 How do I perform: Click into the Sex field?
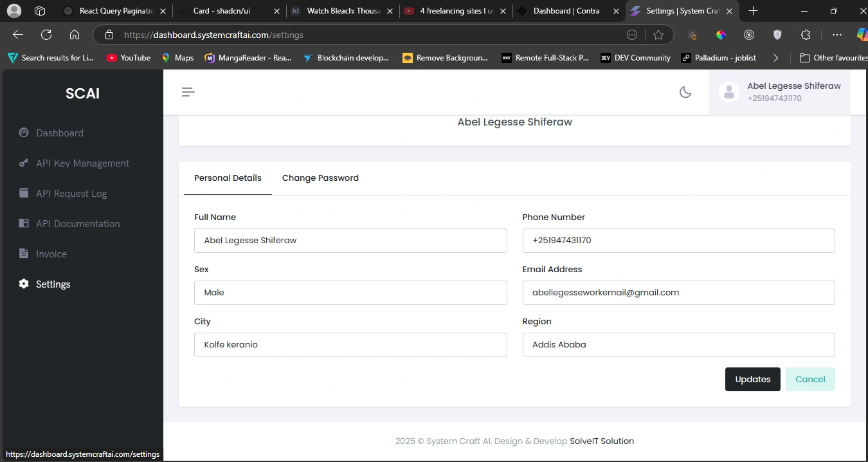coord(350,293)
